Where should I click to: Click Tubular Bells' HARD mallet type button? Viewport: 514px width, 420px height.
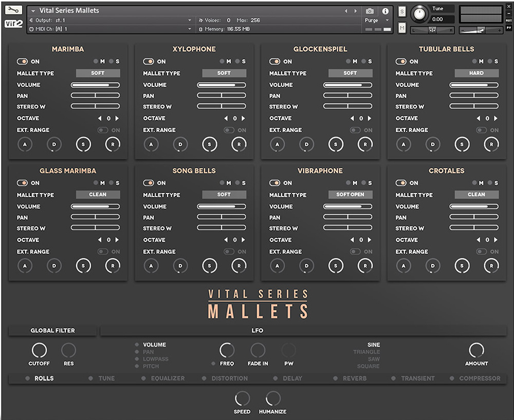pos(476,73)
